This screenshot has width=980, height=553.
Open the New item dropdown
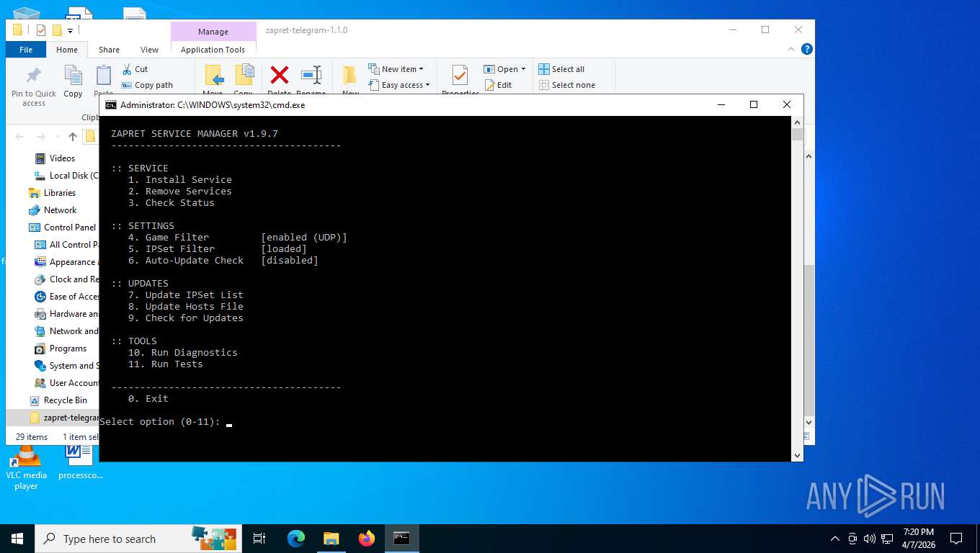click(396, 69)
